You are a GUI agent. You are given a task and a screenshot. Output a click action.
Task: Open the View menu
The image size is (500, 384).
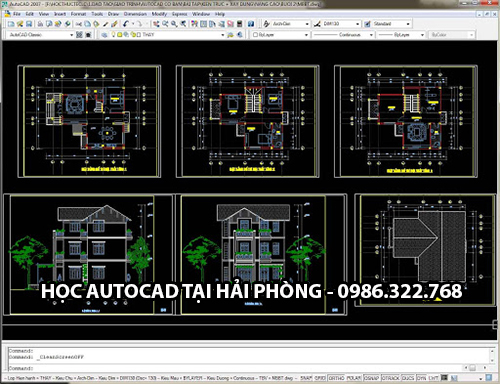click(x=44, y=14)
